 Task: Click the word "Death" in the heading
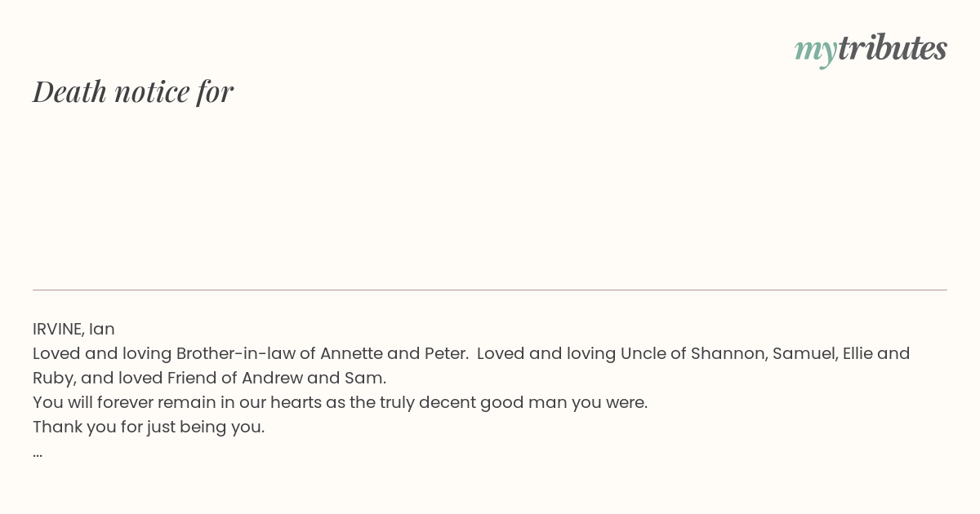pos(70,91)
